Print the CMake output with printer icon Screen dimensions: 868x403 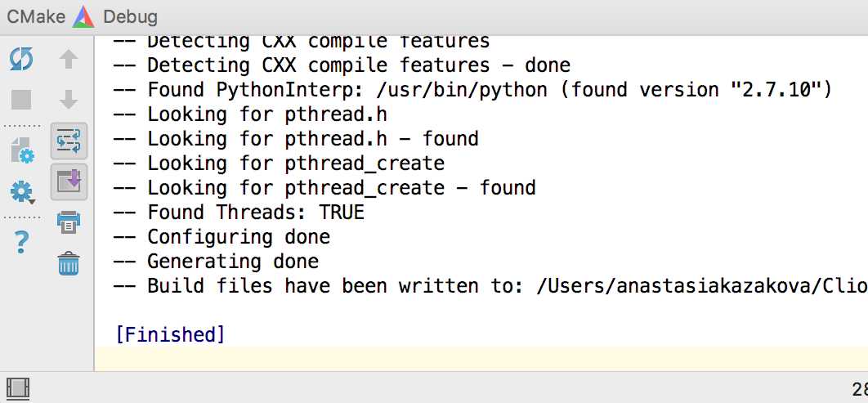tap(69, 222)
